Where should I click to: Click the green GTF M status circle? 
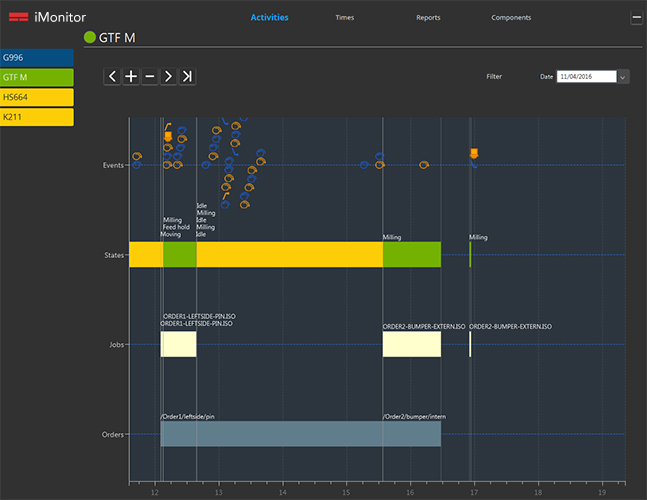point(90,38)
